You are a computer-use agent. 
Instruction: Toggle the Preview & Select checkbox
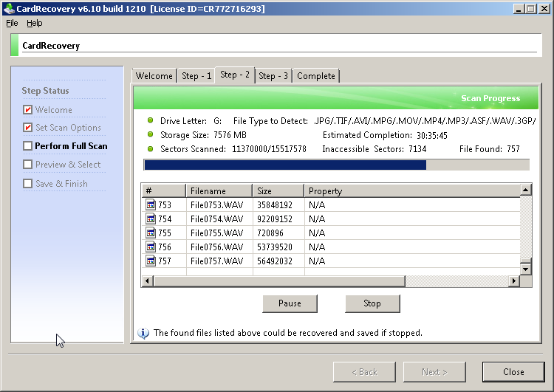pyautogui.click(x=27, y=164)
